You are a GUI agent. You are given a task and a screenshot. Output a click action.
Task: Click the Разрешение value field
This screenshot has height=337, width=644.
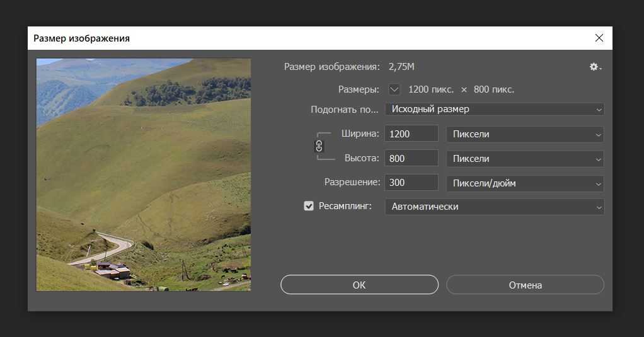[411, 183]
